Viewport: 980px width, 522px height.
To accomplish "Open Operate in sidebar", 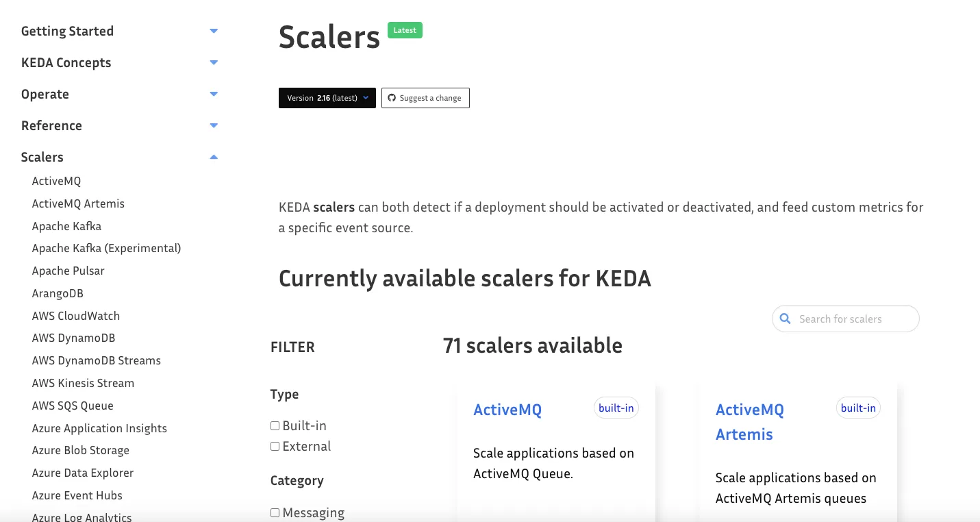I will click(x=45, y=94).
